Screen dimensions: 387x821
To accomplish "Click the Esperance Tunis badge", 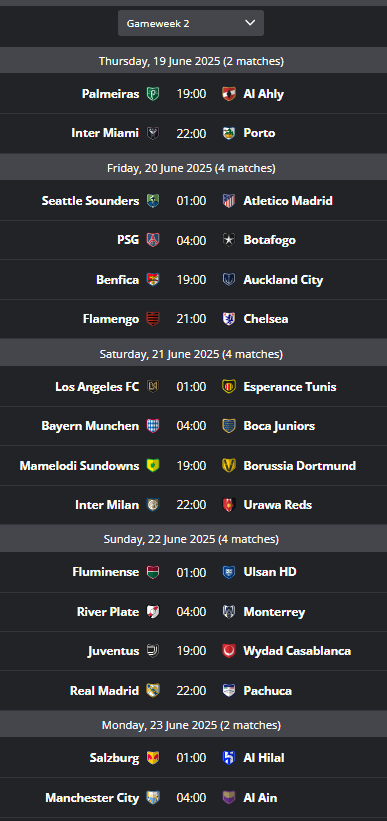I will (x=229, y=386).
